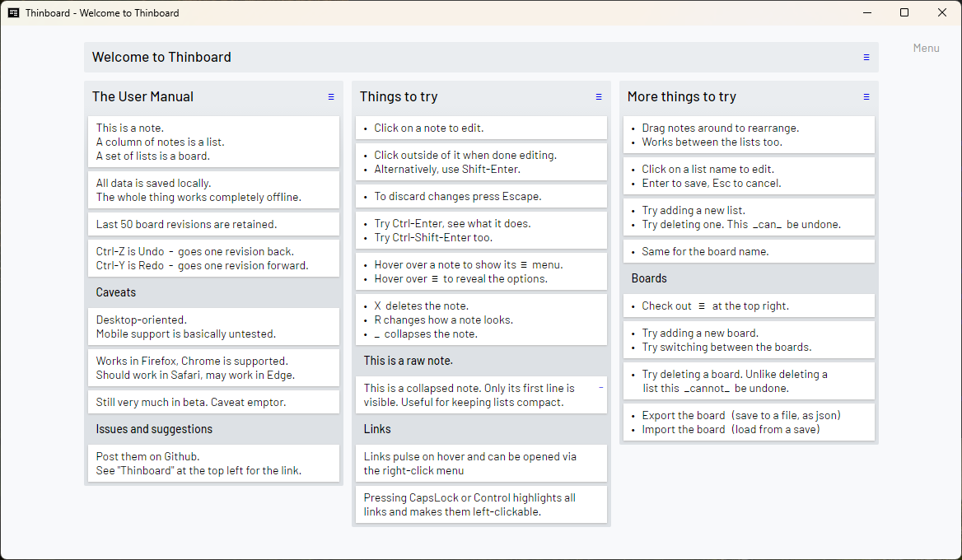The height and width of the screenshot is (560, 962).
Task: Select 'Click outside of it when done editing' note
Action: click(481, 162)
